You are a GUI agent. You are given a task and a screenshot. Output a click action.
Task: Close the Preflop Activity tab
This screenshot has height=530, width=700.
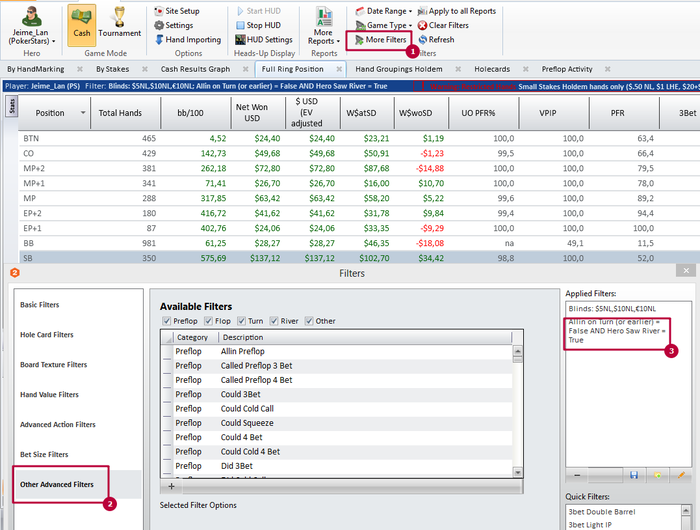[608, 69]
